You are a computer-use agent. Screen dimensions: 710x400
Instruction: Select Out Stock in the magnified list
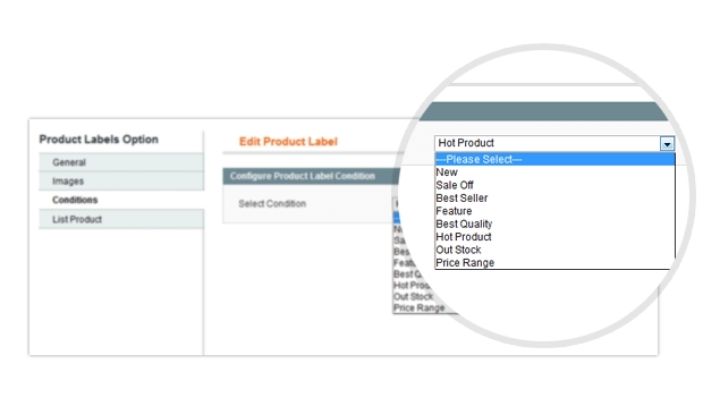click(458, 250)
